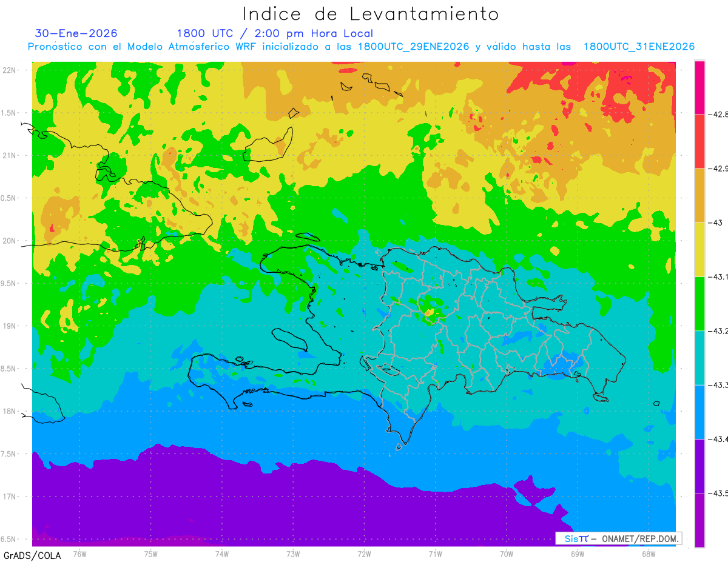Click the '70W' longitude axis label

coord(507,554)
